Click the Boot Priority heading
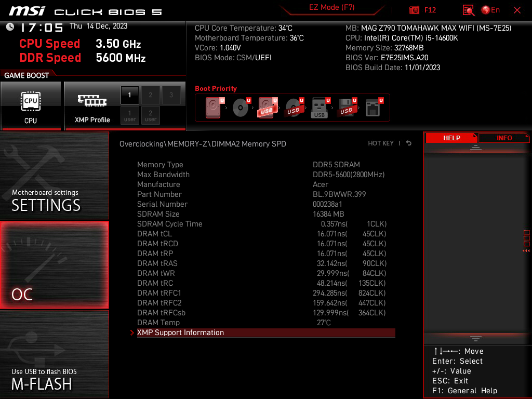The width and height of the screenshot is (532, 399). [216, 88]
